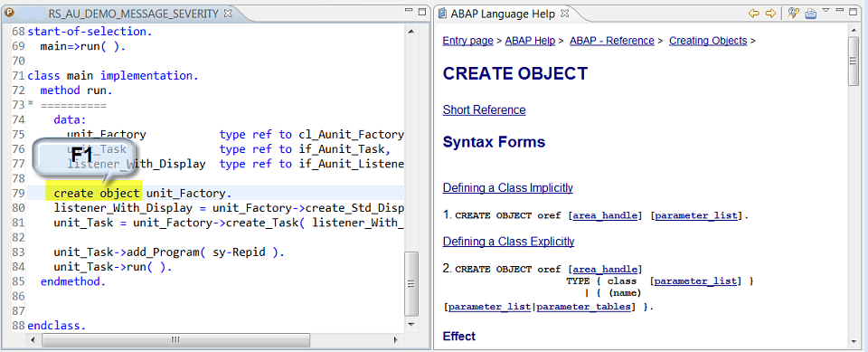Click the Syntax Forms heading
This screenshot has height=352, width=868.
(x=494, y=142)
